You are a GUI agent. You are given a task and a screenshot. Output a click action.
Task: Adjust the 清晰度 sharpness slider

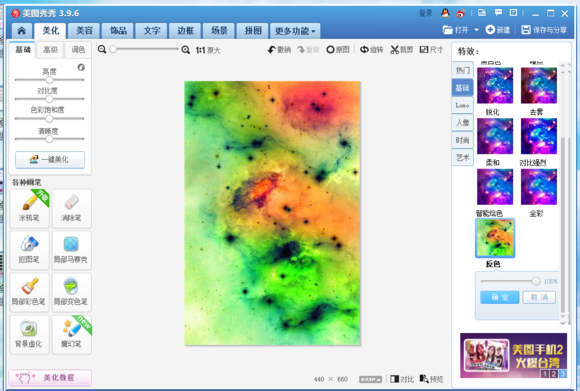50,139
